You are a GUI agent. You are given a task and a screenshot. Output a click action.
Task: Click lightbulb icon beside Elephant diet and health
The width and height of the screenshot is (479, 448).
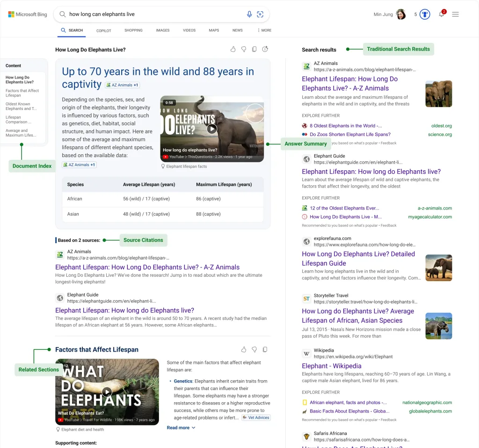coord(58,429)
